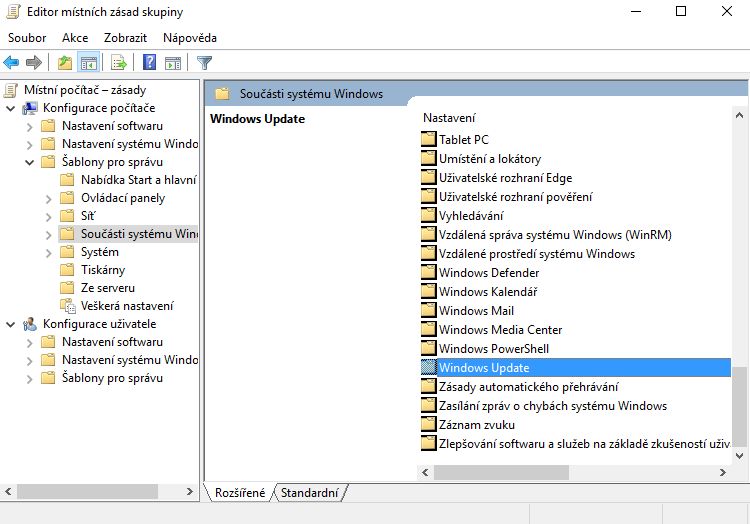Expand the Systém node
This screenshot has width=750, height=524.
tap(48, 253)
